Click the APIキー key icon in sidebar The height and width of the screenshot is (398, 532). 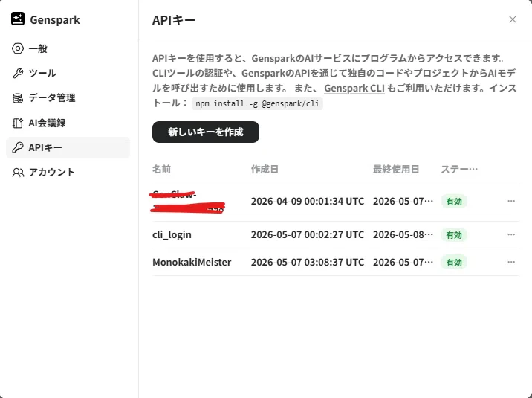[x=18, y=147]
